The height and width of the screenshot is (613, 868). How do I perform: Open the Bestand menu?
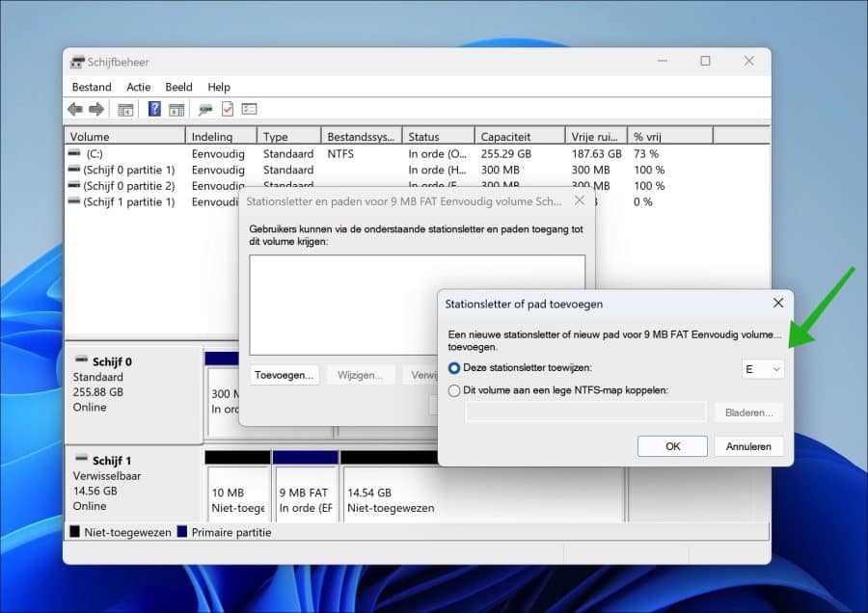(x=92, y=87)
